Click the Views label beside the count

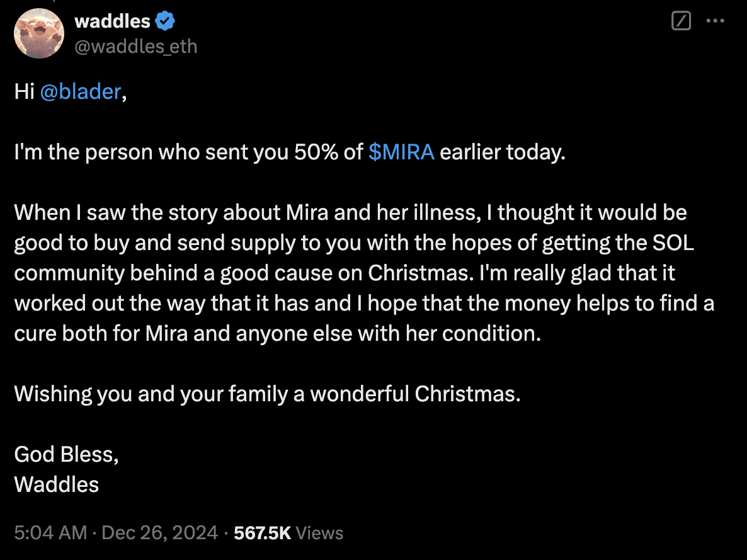pyautogui.click(x=319, y=533)
